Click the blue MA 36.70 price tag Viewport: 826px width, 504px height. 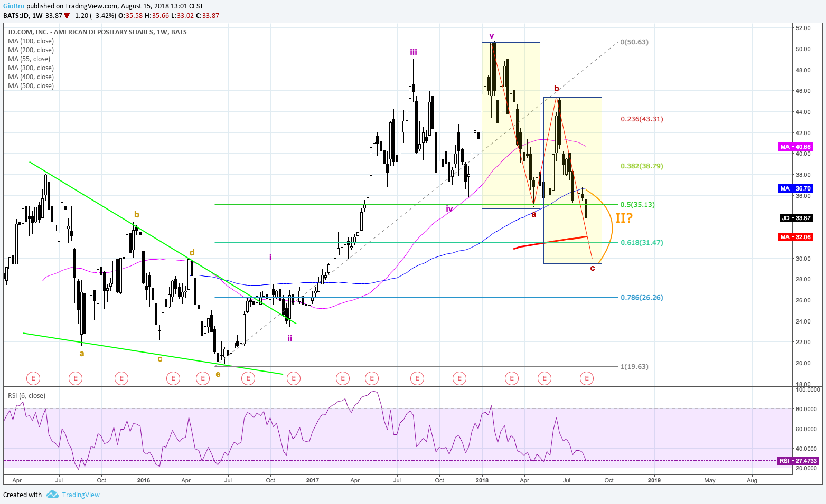pyautogui.click(x=796, y=188)
